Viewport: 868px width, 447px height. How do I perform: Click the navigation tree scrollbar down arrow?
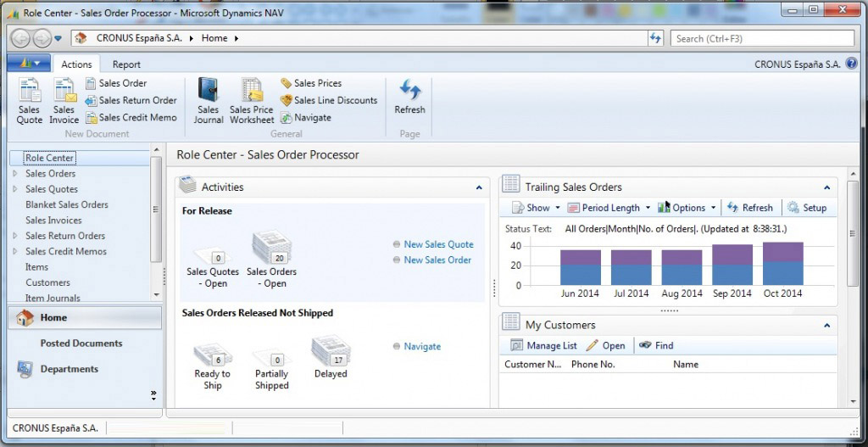pyautogui.click(x=156, y=294)
